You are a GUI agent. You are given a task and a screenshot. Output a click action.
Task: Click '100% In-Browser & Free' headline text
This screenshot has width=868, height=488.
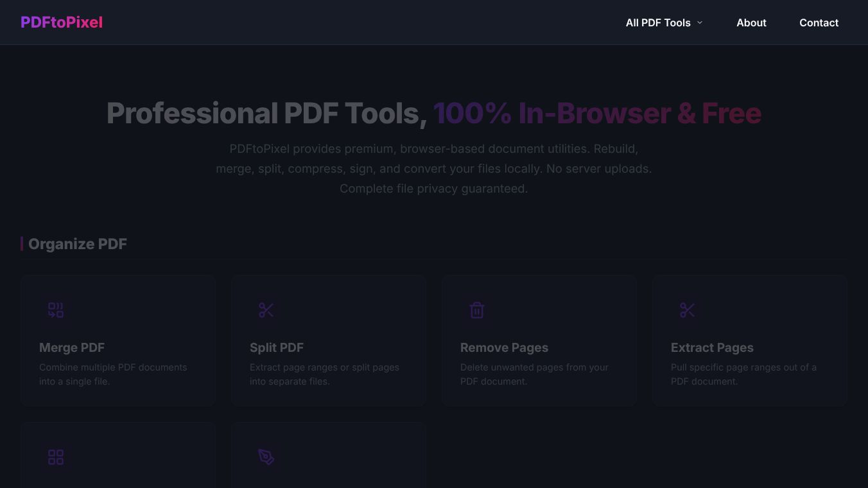tap(597, 114)
